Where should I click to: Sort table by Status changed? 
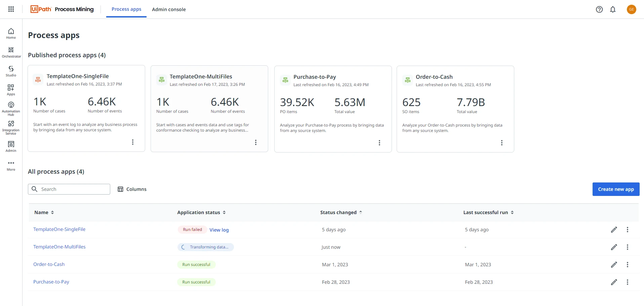(341, 212)
